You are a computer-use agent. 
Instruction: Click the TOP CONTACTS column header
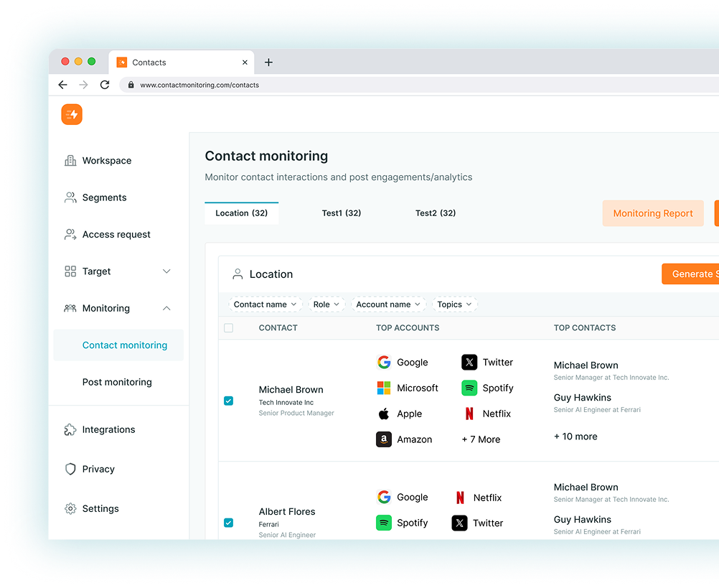click(x=585, y=328)
